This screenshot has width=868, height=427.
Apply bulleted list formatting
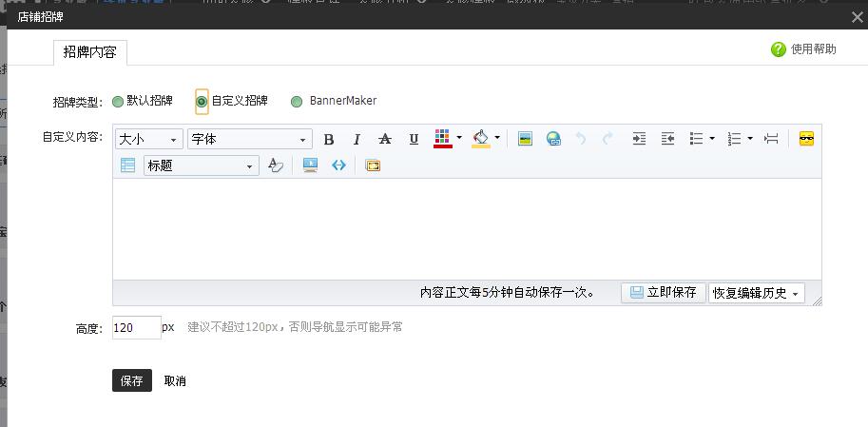pyautogui.click(x=696, y=139)
